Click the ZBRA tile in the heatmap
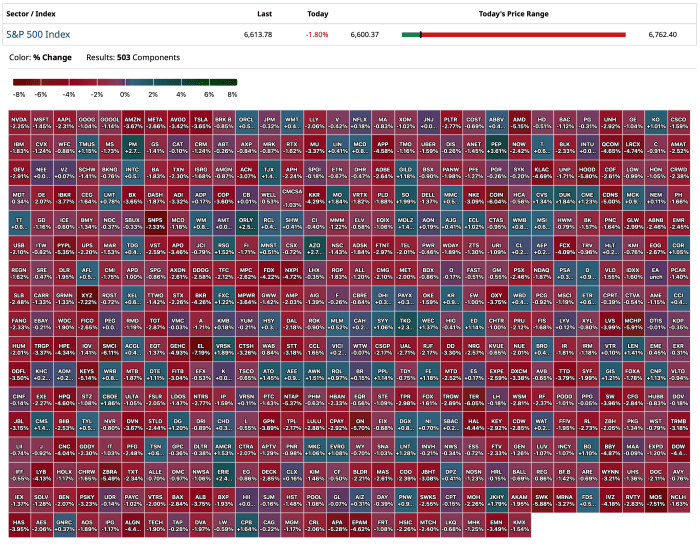Image resolution: width=700 pixels, height=545 pixels. point(111,474)
